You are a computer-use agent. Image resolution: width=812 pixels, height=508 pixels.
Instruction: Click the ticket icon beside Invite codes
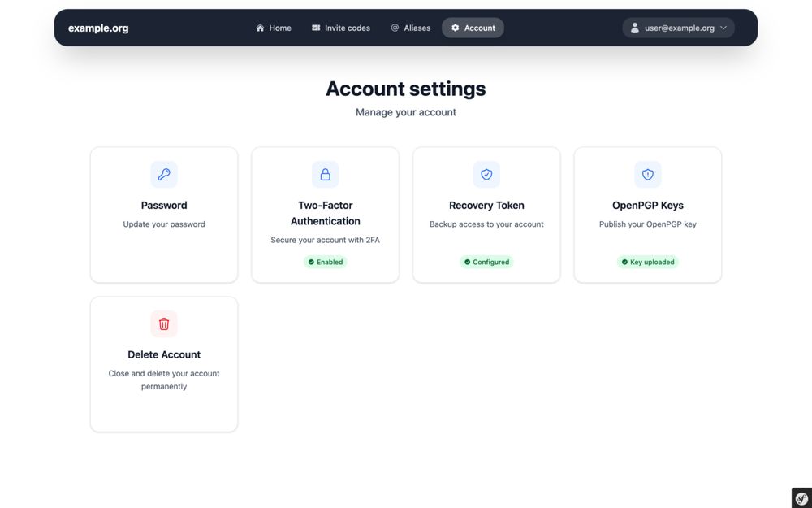click(x=316, y=28)
